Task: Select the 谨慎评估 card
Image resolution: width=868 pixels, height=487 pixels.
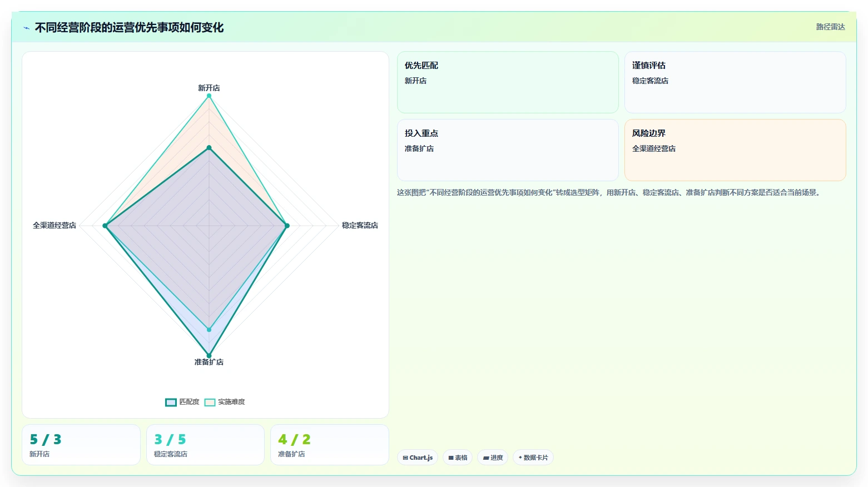Action: tap(735, 82)
